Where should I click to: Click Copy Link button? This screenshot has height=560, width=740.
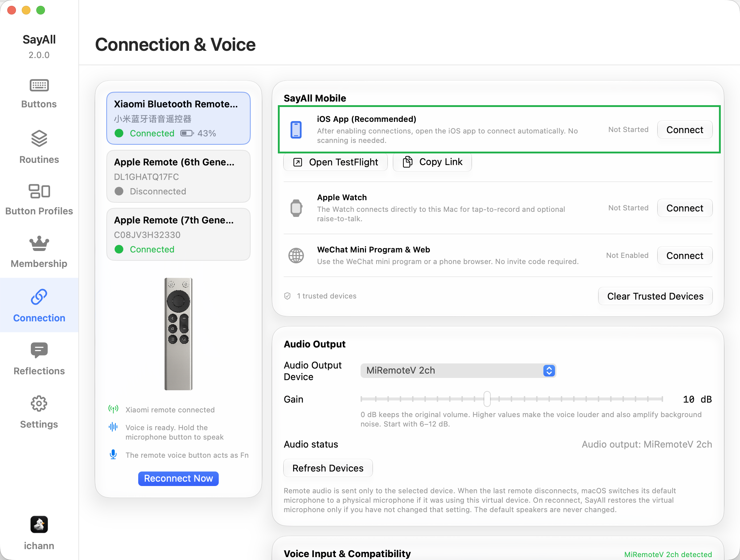[x=432, y=162]
